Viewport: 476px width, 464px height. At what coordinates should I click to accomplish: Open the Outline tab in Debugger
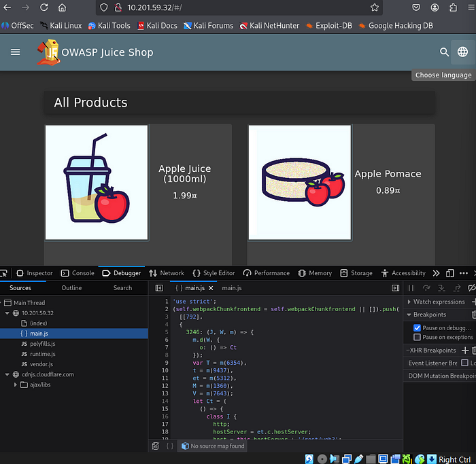[71, 288]
